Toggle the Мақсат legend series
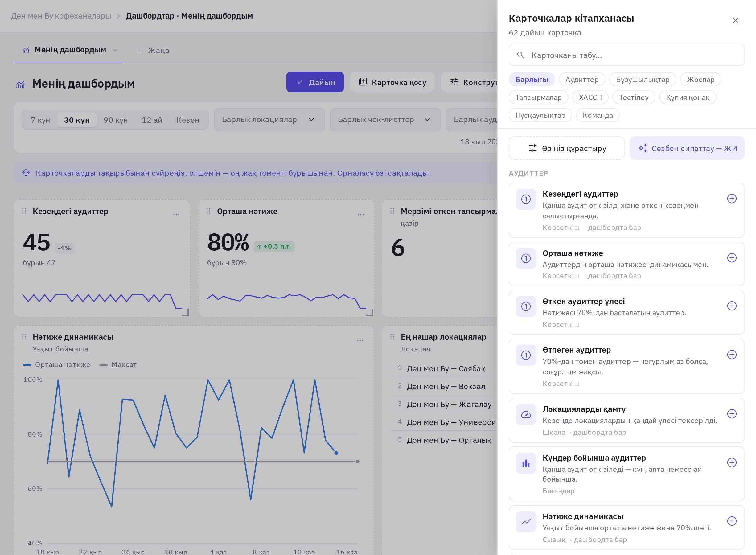The width and height of the screenshot is (756, 555). coord(118,364)
